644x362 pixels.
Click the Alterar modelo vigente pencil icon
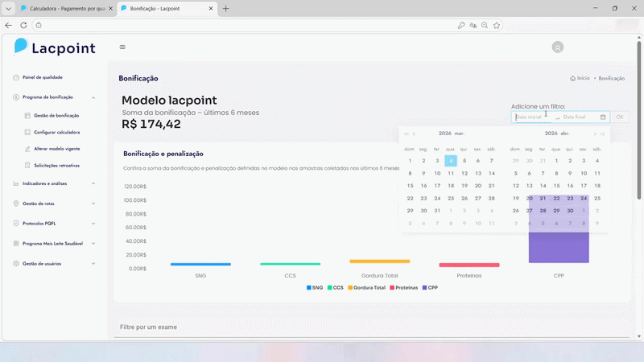click(27, 149)
